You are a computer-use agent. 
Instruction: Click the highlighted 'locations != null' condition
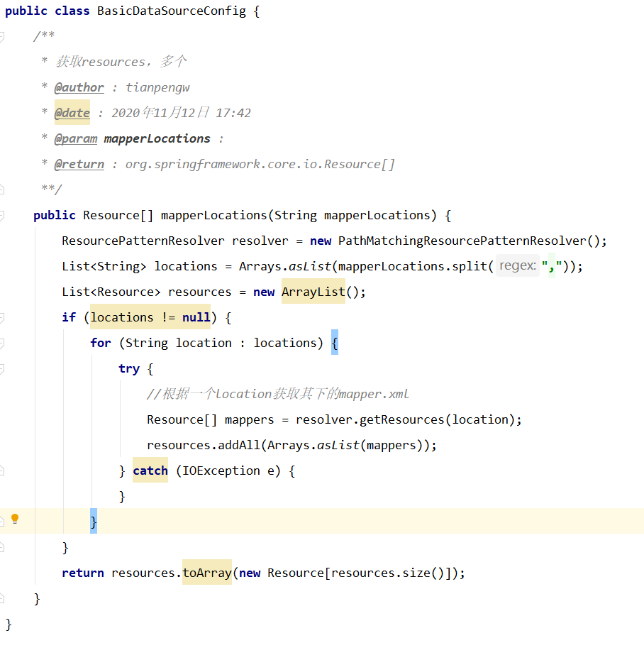point(150,317)
